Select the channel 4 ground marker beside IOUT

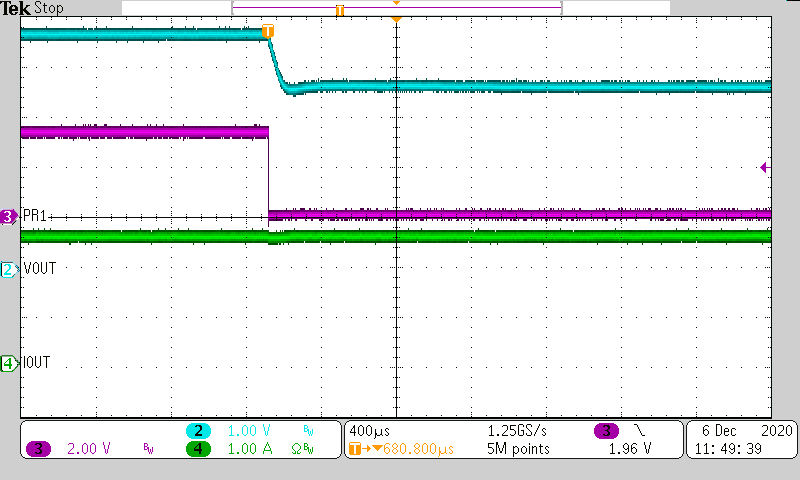point(9,364)
